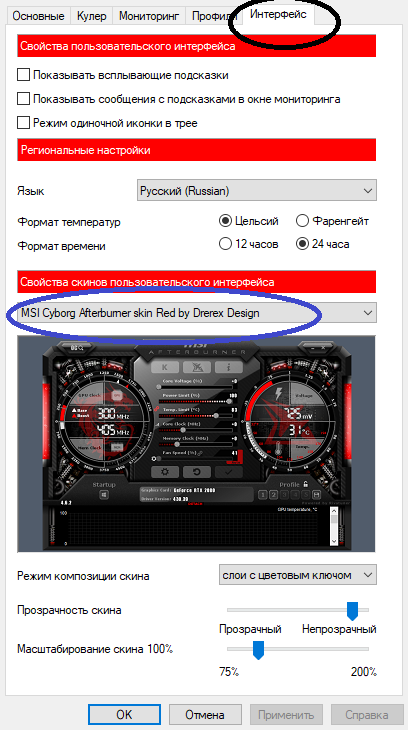This screenshot has width=408, height=730.
Task: Select Цельсий temperature format
Action: [249, 221]
